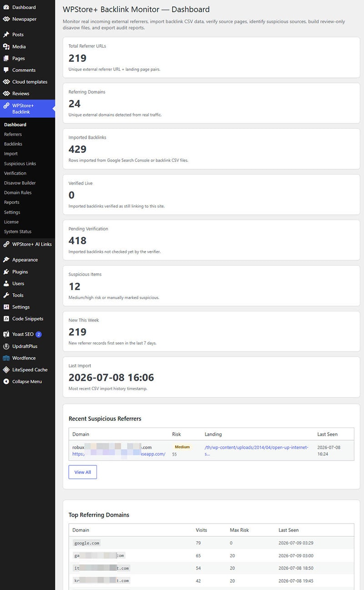Viewport: 364px width, 590px height.
Task: Click the 54 visits cell
Action: (x=198, y=568)
